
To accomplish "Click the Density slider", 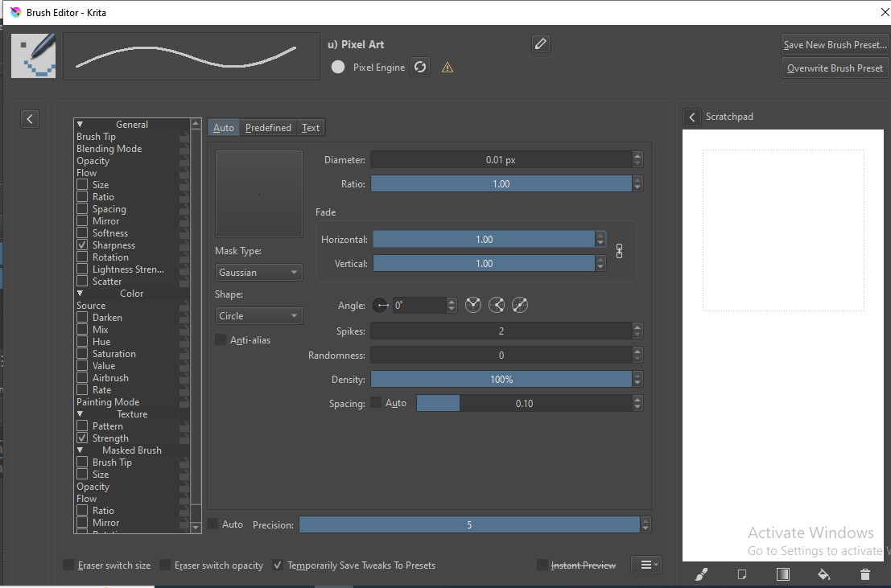I will [501, 380].
